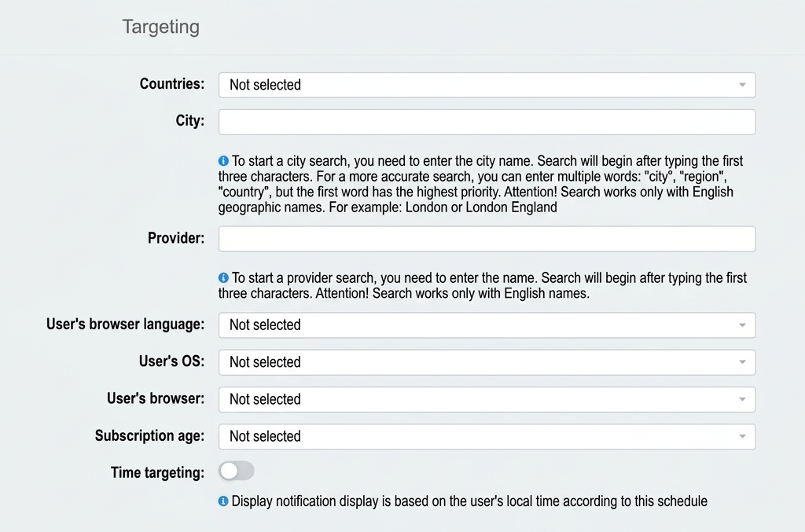The height and width of the screenshot is (532, 805).
Task: Click the City input field
Action: [487, 122]
